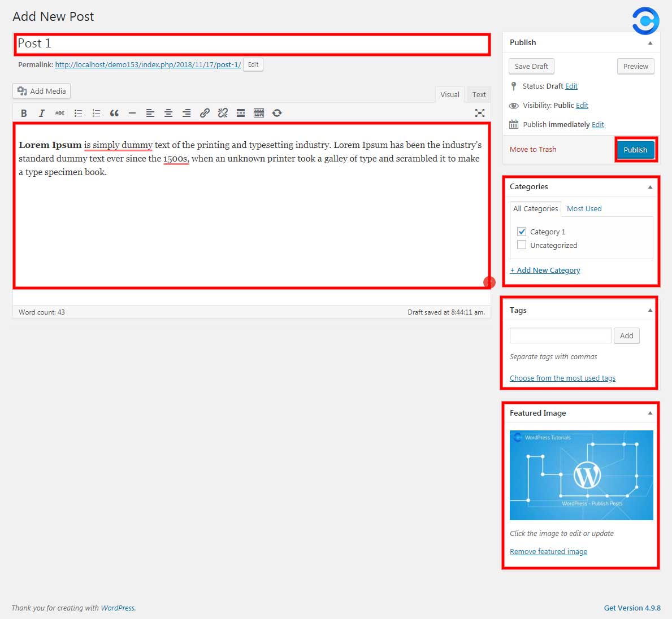Create a bulleted list
The width and height of the screenshot is (672, 619).
click(78, 113)
